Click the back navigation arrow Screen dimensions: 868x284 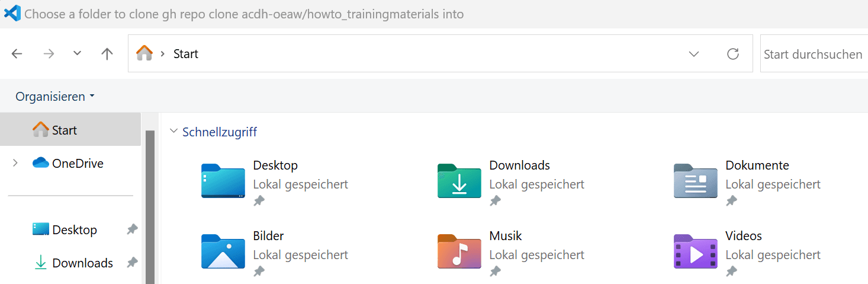(17, 54)
